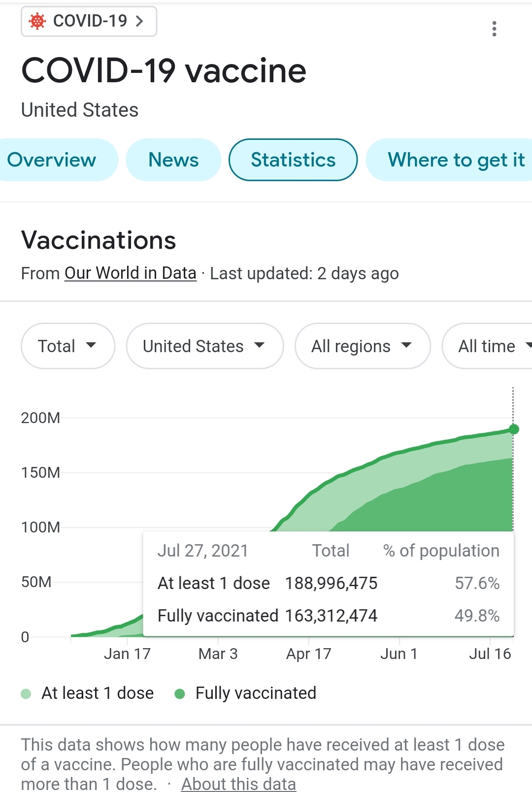532x792 pixels.
Task: Go to Where to get it tab
Action: [x=456, y=160]
